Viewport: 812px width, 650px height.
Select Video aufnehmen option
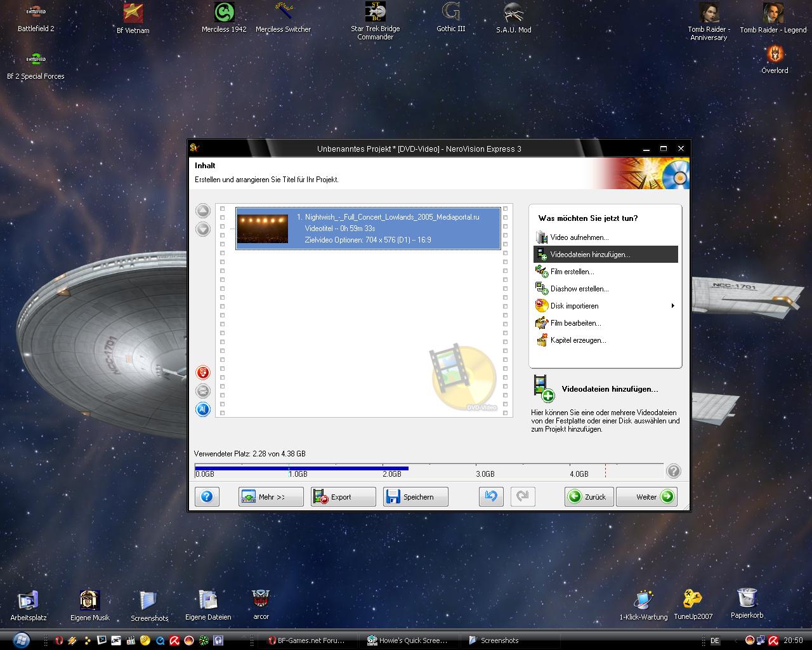(579, 237)
